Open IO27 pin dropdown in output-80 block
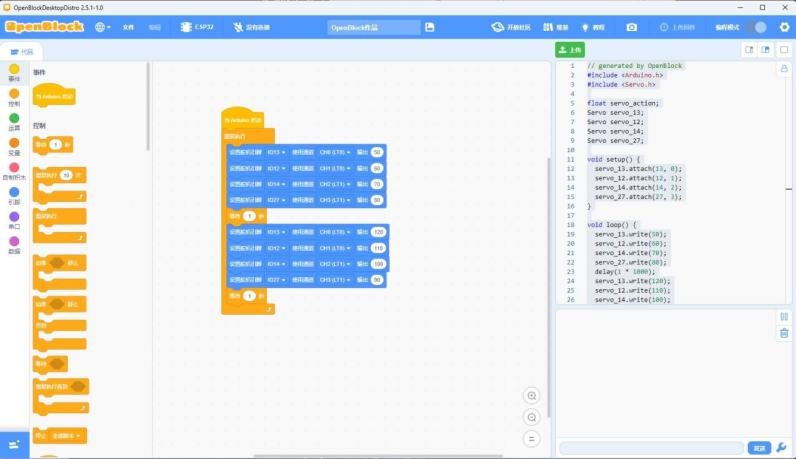 [276, 200]
